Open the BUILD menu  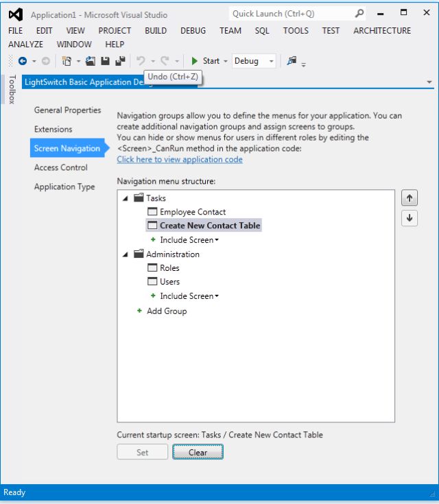pyautogui.click(x=156, y=31)
